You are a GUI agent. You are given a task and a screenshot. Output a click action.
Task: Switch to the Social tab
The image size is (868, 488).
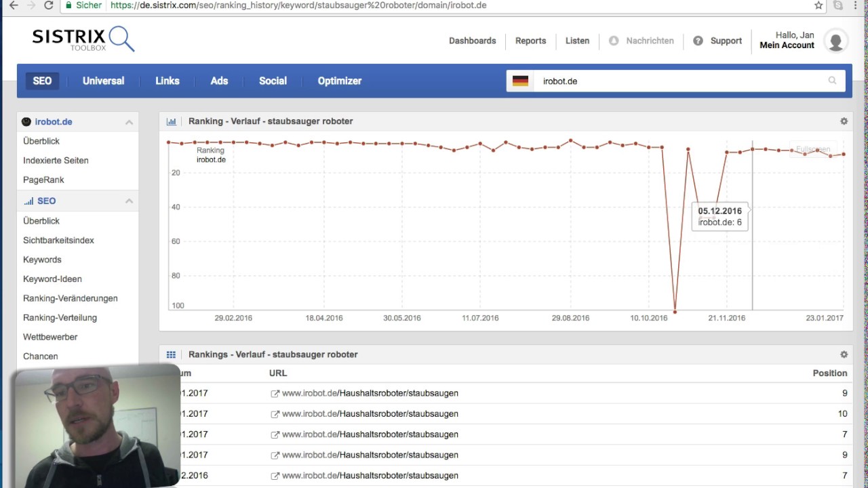(x=273, y=81)
